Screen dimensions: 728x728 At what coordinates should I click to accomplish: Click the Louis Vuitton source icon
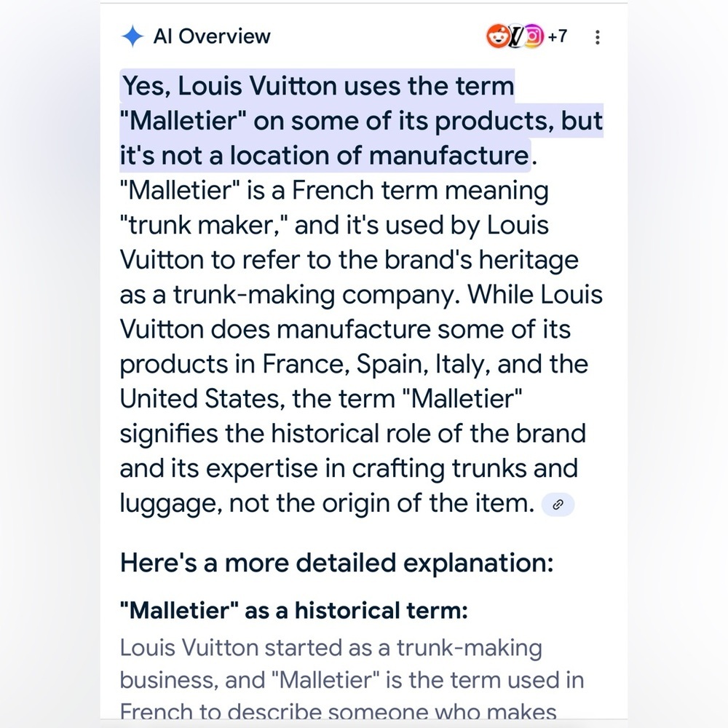coord(515,36)
